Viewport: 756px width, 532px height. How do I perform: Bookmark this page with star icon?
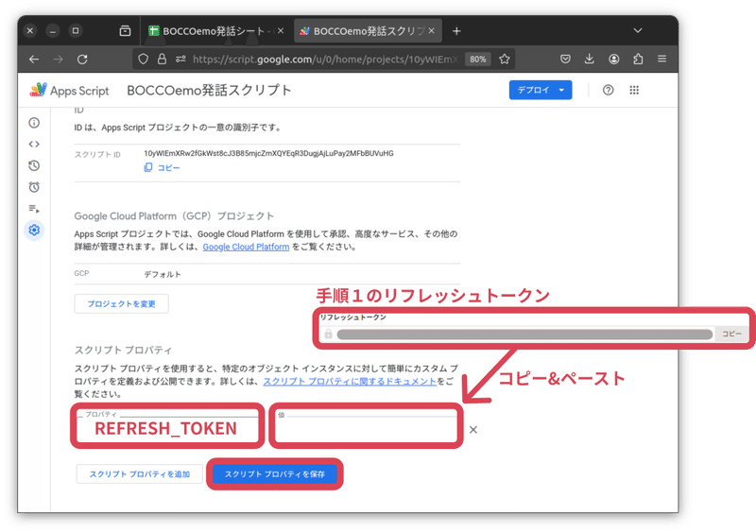[505, 59]
